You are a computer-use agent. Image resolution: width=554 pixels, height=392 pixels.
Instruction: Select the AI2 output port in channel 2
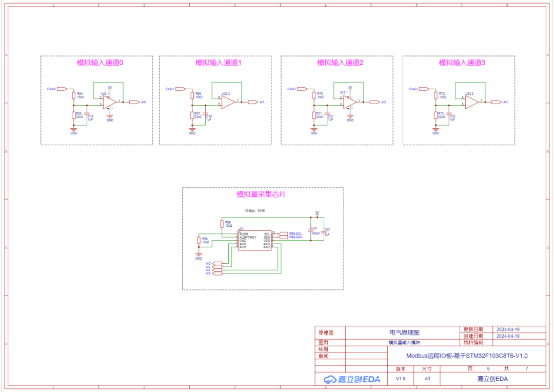pos(375,102)
